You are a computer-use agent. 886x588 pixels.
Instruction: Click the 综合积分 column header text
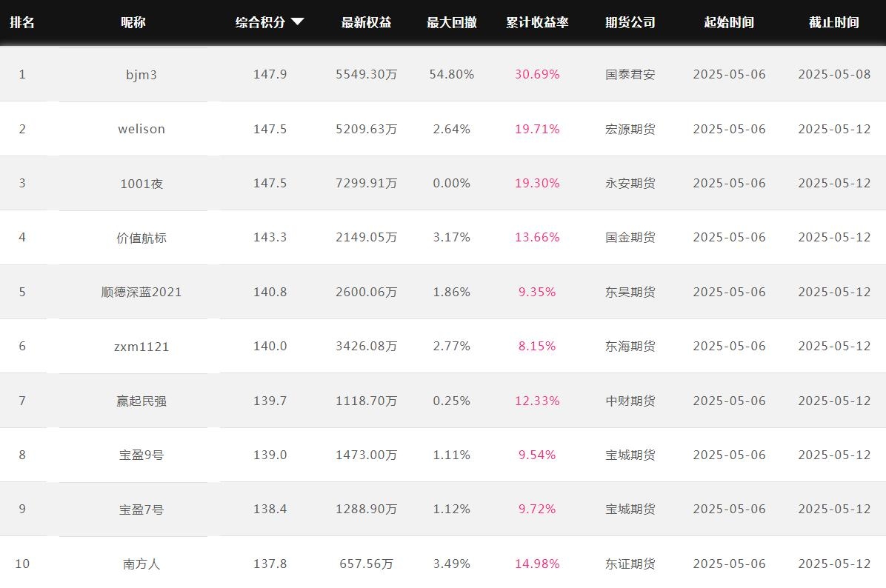tap(260, 22)
